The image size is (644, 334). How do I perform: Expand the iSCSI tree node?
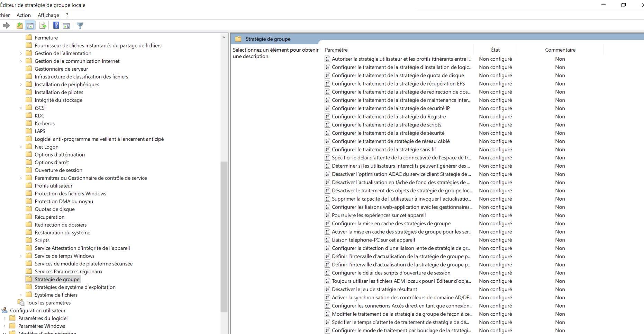coord(21,108)
